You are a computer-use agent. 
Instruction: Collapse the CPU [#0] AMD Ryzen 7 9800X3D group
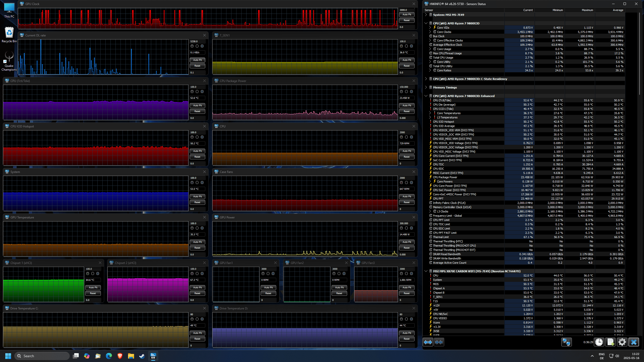point(426,23)
